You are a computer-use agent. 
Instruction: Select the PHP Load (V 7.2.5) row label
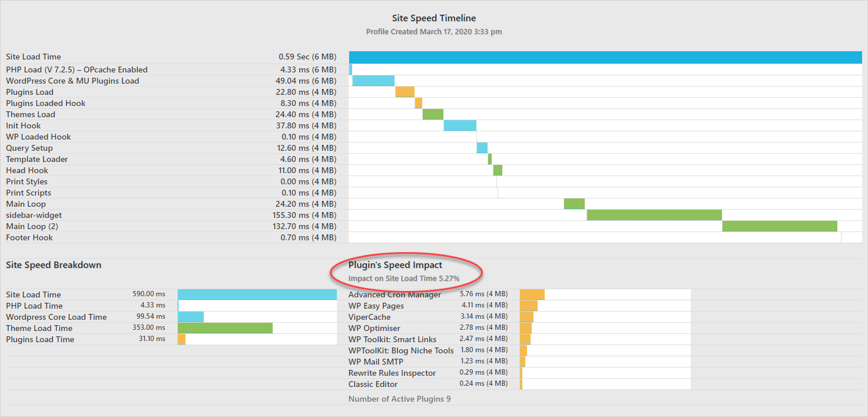coord(77,69)
